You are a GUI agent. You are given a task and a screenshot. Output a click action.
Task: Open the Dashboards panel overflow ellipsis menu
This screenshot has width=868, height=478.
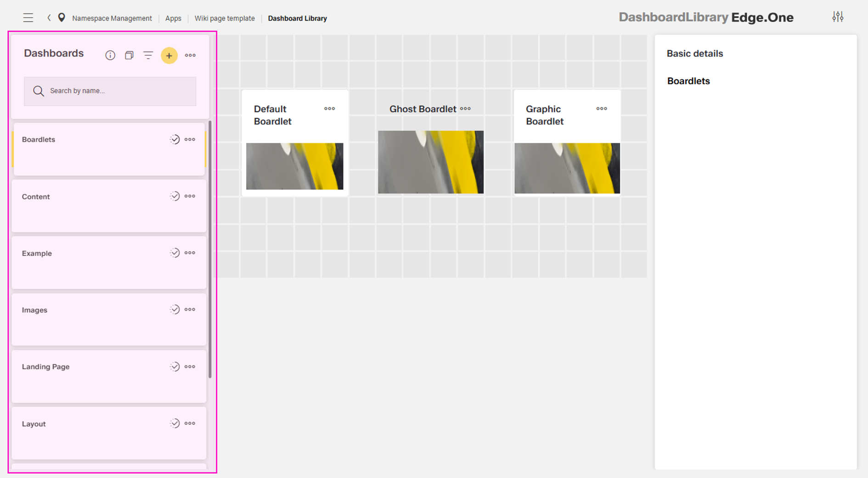pyautogui.click(x=190, y=55)
